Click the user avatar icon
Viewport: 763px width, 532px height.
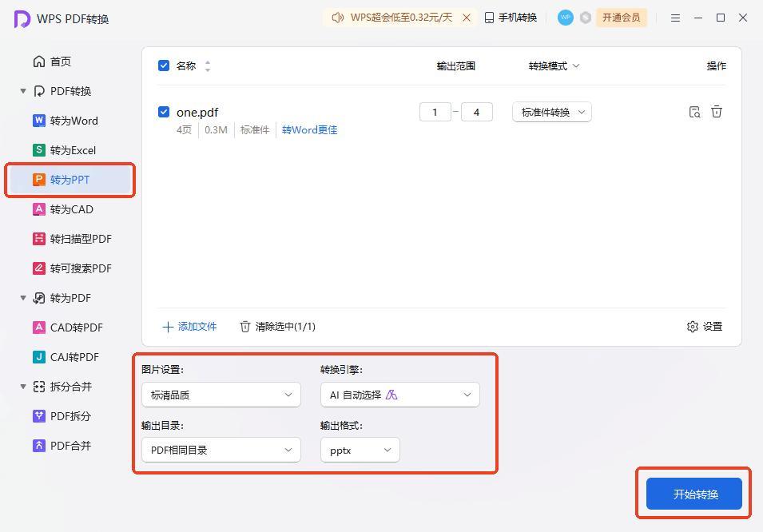point(565,18)
